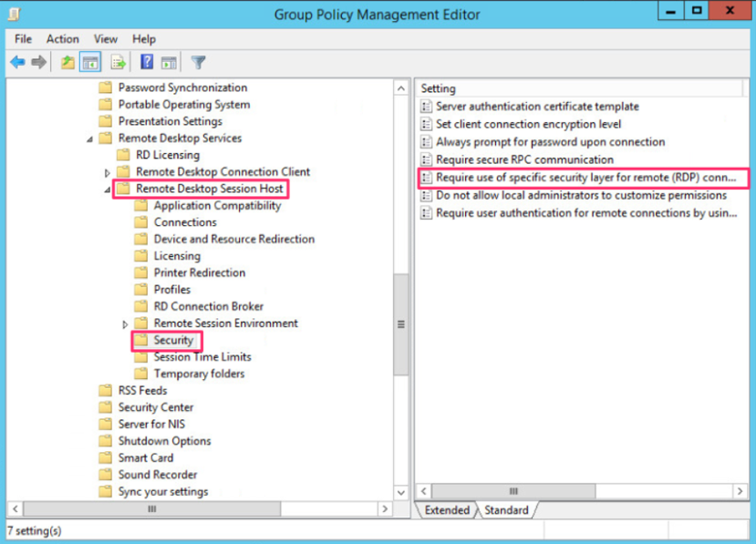Expand the Remote Session Environment node
The height and width of the screenshot is (544, 756).
pos(125,324)
